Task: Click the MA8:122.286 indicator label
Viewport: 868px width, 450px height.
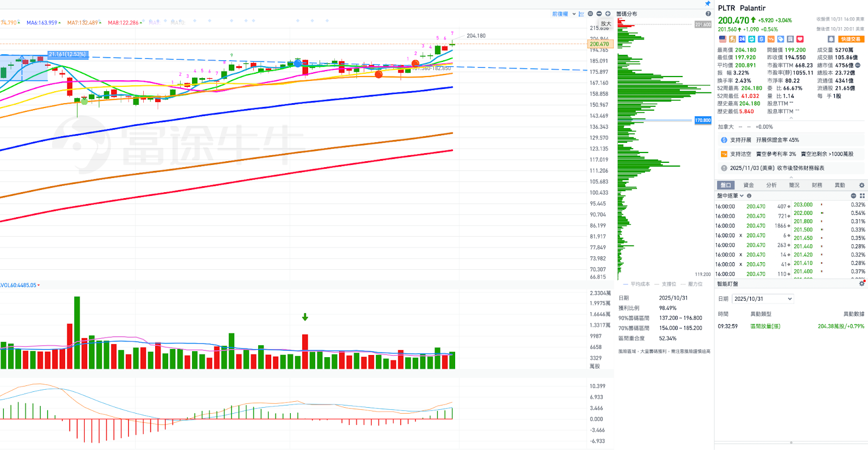Action: tap(123, 23)
